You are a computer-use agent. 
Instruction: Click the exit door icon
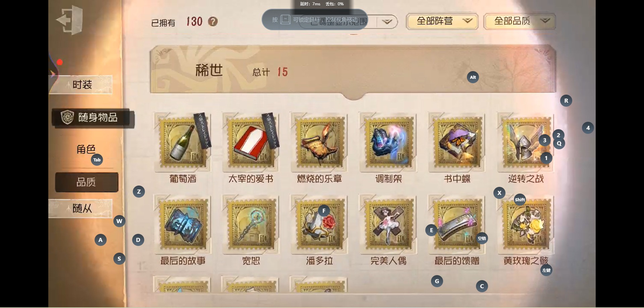tap(69, 20)
